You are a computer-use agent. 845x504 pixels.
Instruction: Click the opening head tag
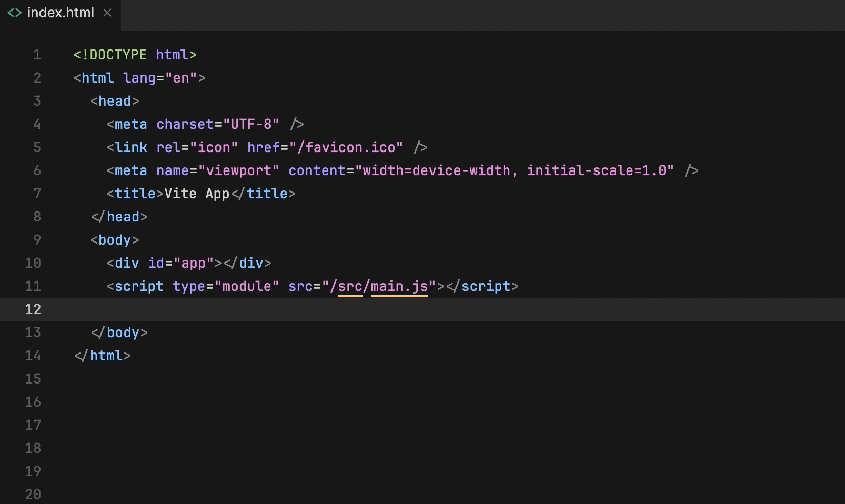point(115,101)
